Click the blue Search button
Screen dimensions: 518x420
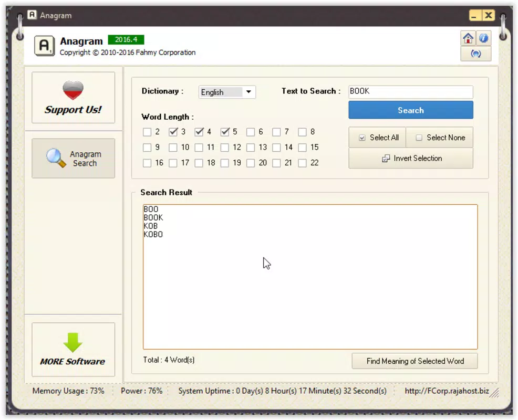pyautogui.click(x=411, y=110)
